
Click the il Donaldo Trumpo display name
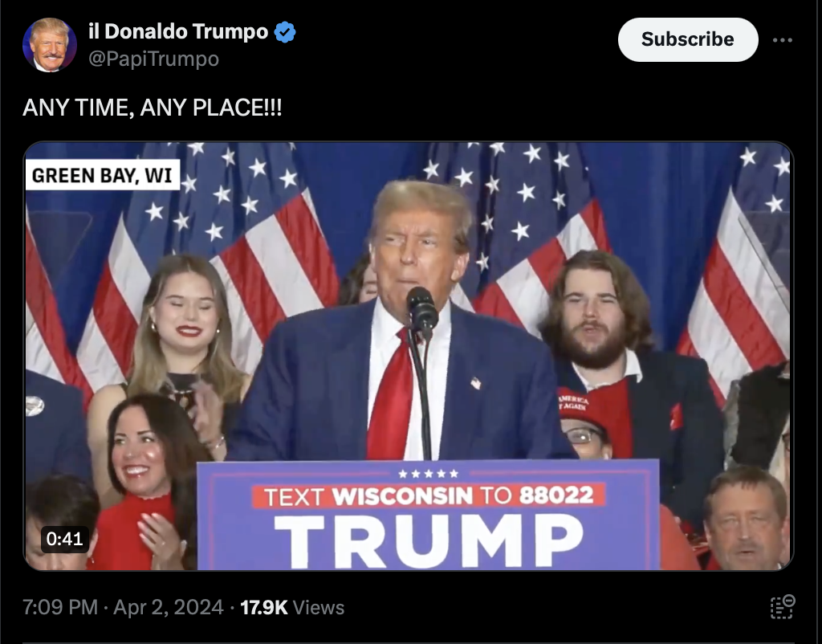178,31
